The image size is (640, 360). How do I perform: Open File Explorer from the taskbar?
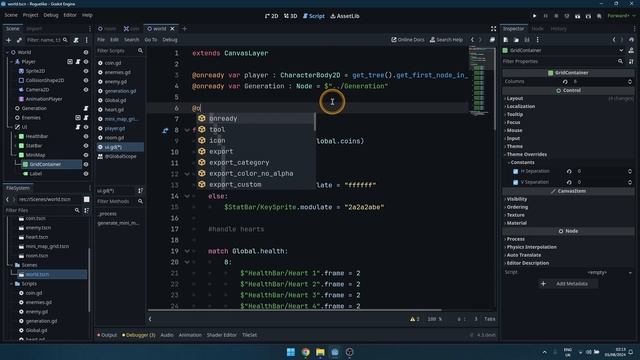320,352
